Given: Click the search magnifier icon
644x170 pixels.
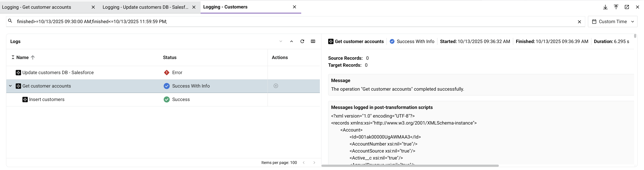Looking at the screenshot, I should (x=10, y=21).
